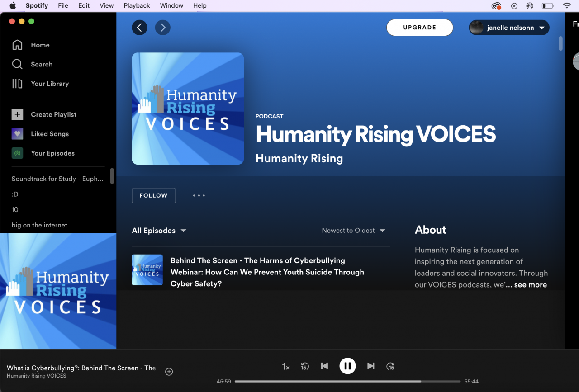579x392 pixels.
Task: Click the Apple menu icon
Action: 13,5
